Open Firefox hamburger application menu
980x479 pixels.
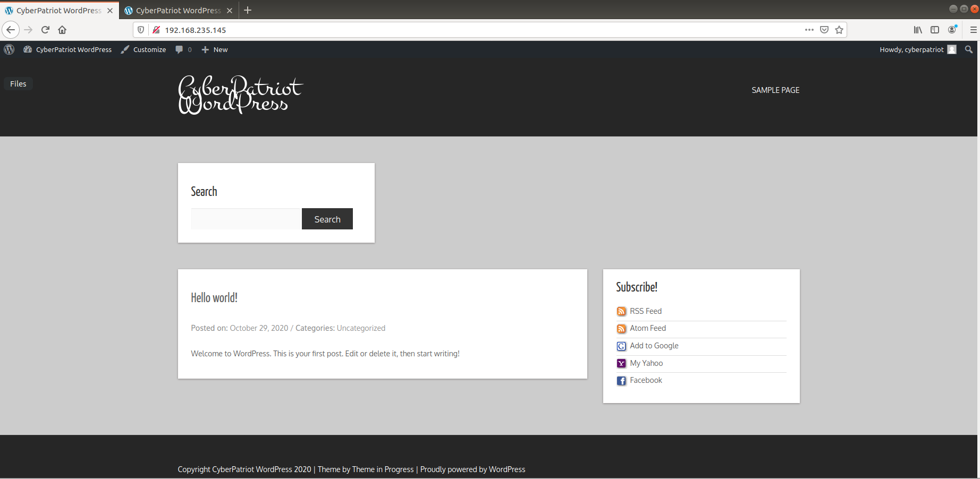coord(973,30)
